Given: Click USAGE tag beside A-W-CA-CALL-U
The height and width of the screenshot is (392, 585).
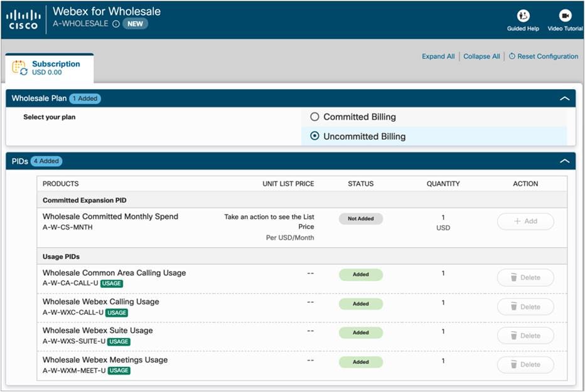Looking at the screenshot, I should click(112, 283).
